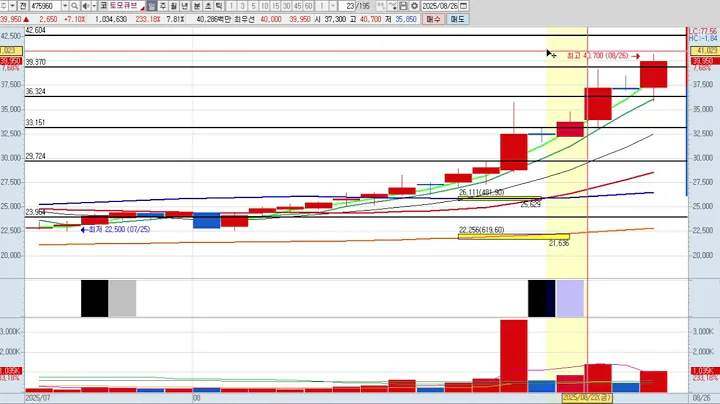The width and height of the screenshot is (720, 404).
Task: Click the 1 custom interval button
Action: tap(321, 6)
